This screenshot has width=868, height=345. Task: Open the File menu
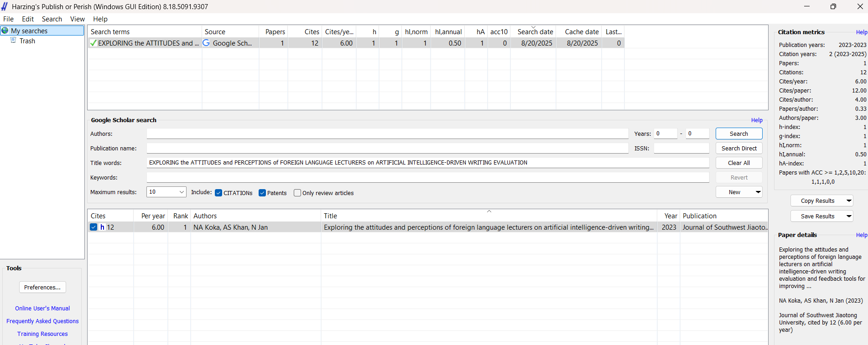tap(8, 19)
